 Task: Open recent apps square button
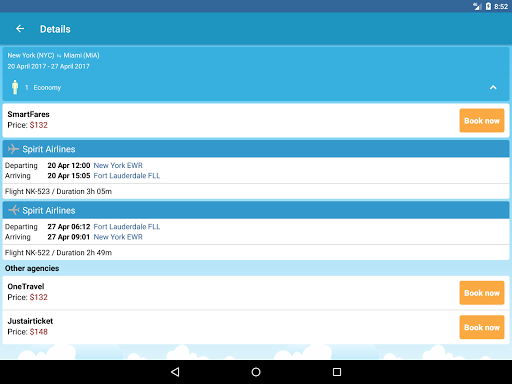[x=337, y=372]
